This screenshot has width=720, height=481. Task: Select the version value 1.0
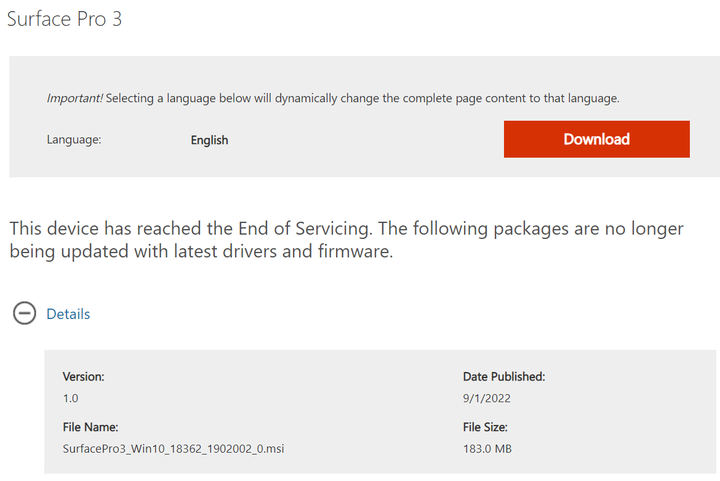[71, 398]
